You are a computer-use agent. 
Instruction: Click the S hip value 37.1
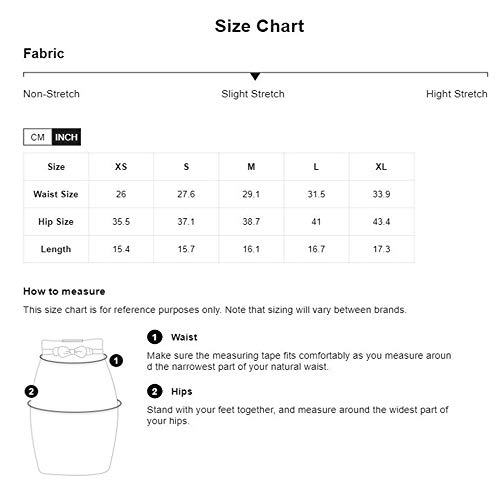[186, 222]
